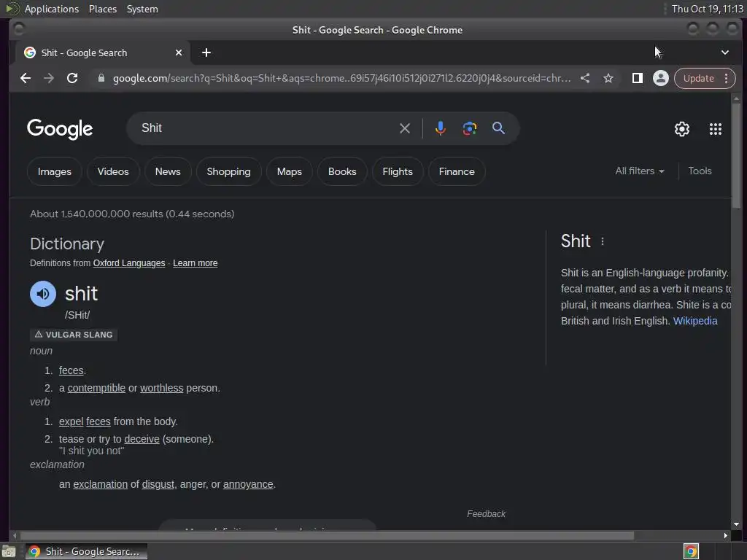747x560 pixels.
Task: Click the Feedback link
Action: click(x=486, y=514)
